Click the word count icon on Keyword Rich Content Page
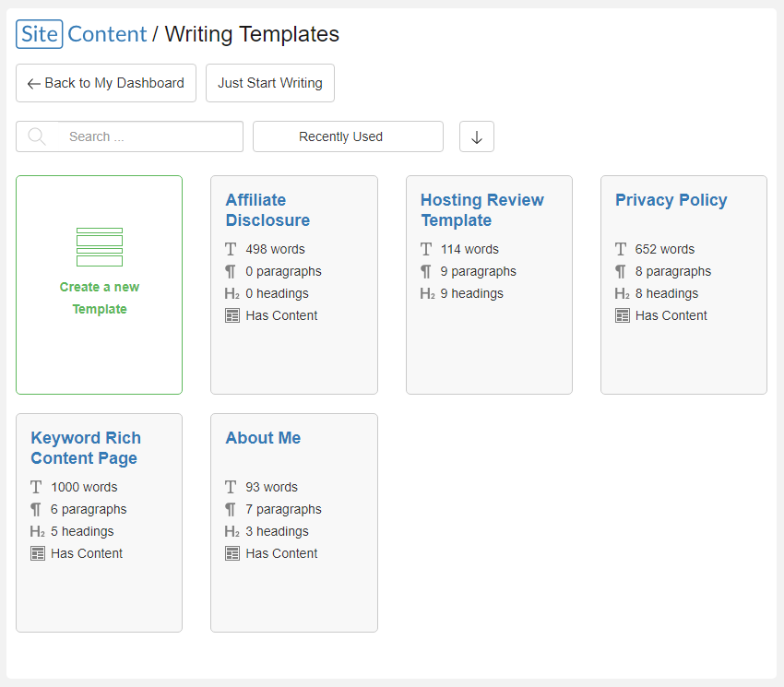 (36, 487)
